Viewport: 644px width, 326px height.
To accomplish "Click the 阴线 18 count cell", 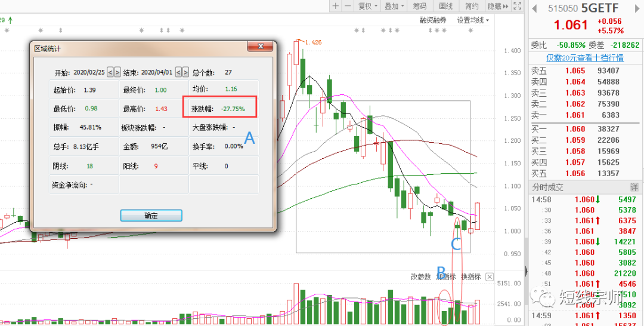I will pos(84,166).
